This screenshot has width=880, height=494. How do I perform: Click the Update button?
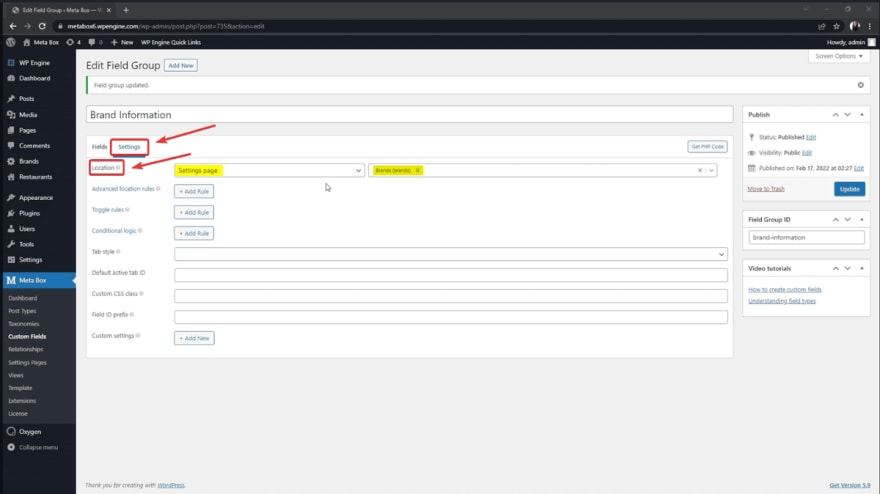pyautogui.click(x=849, y=189)
